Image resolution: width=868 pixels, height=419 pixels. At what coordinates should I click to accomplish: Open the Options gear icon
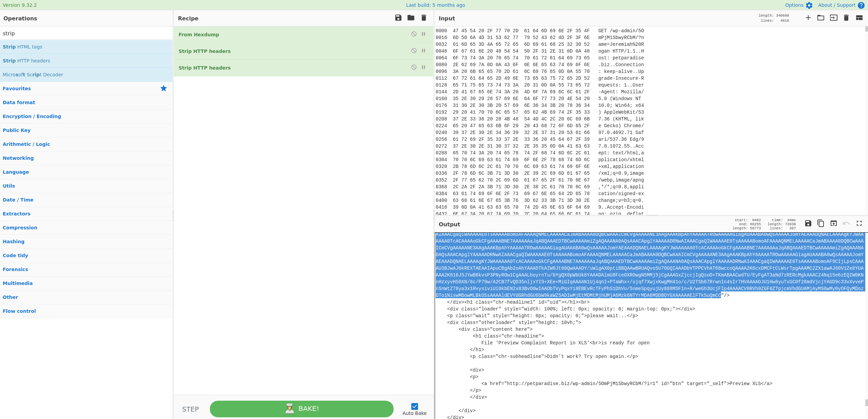(x=809, y=5)
